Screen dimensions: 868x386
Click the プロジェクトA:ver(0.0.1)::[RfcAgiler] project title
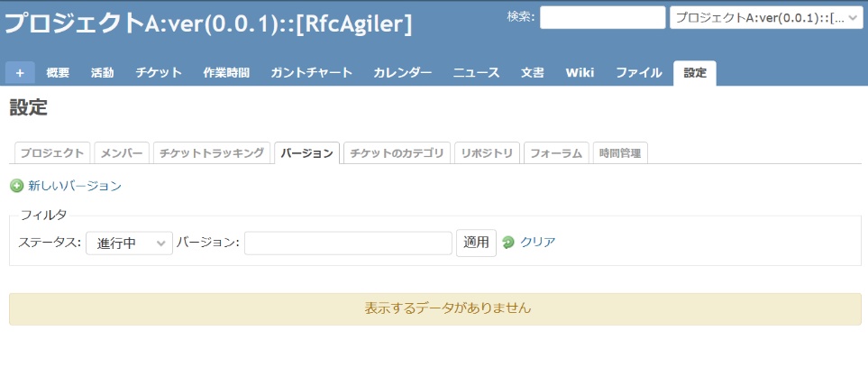coord(208,23)
